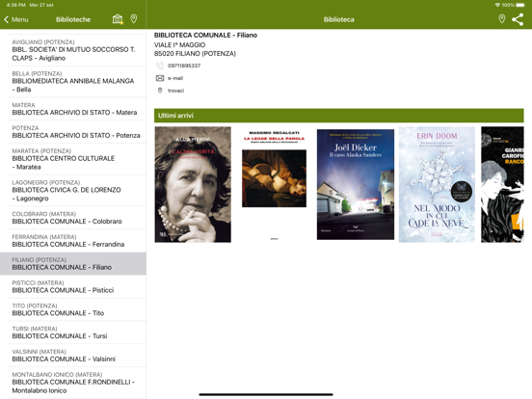Screen dimensions: 532x399
Task: Select Biblioteca Comunale - Pisticci
Action: pyautogui.click(x=73, y=286)
